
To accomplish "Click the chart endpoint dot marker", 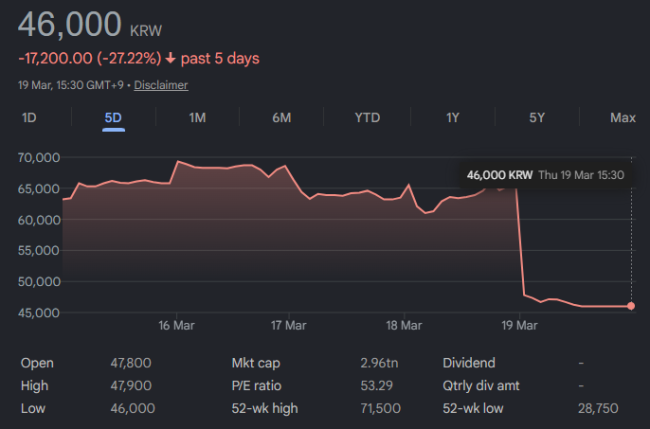I will (x=631, y=306).
